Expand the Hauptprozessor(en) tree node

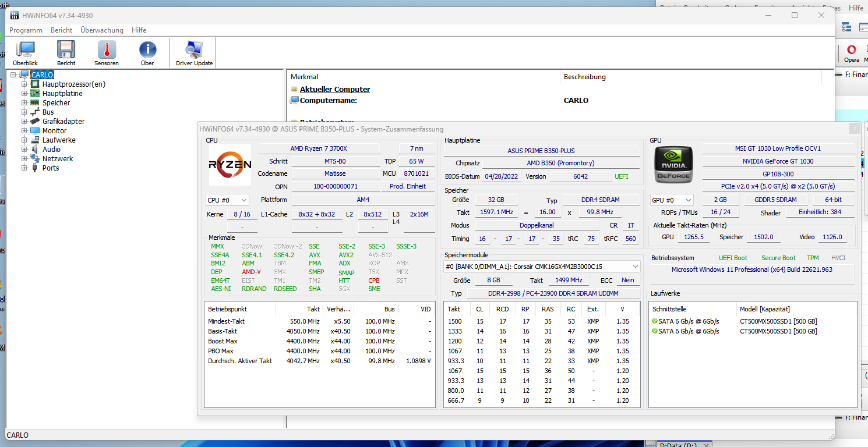pyautogui.click(x=24, y=84)
